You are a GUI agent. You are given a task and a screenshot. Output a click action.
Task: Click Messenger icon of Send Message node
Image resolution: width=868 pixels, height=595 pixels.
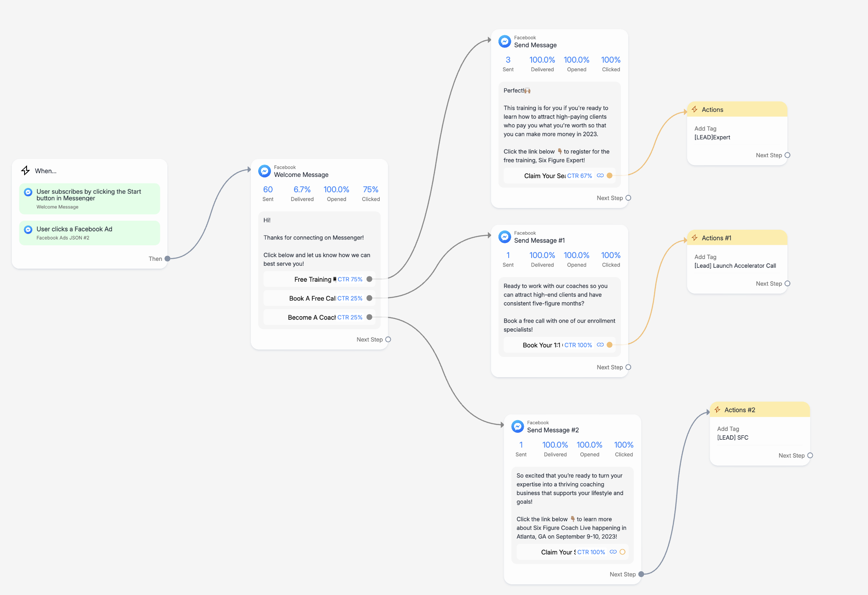click(x=505, y=41)
